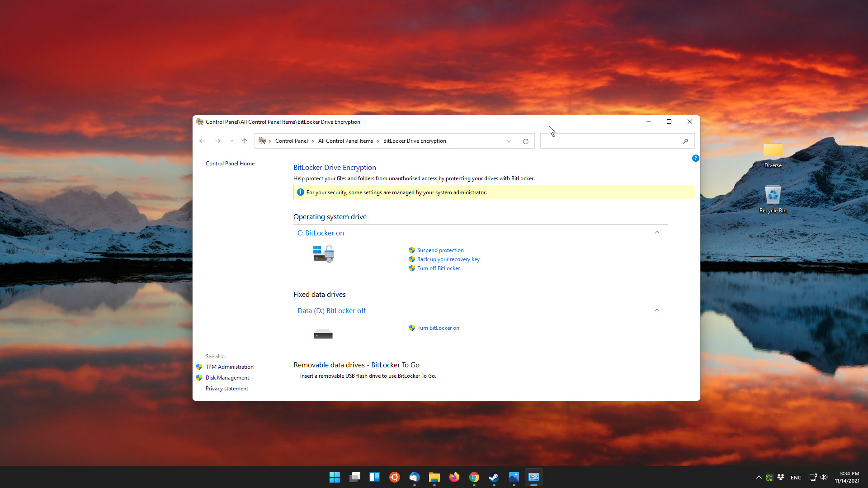Open Thunderbird from taskbar
The height and width of the screenshot is (488, 868).
[x=415, y=477]
